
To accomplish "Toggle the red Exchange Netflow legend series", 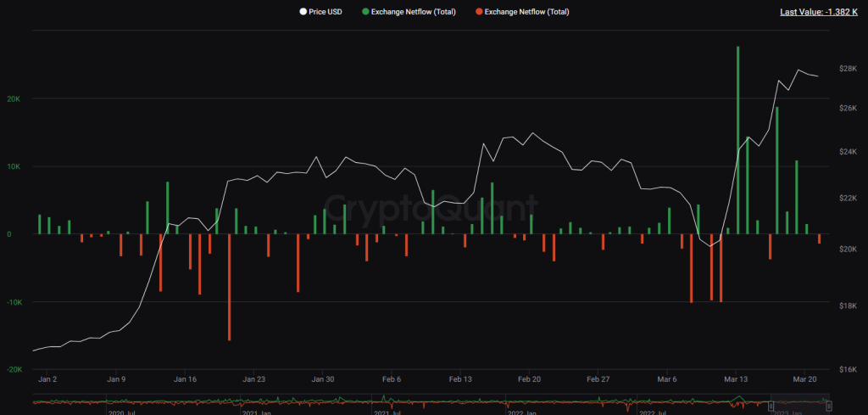I will tap(521, 12).
